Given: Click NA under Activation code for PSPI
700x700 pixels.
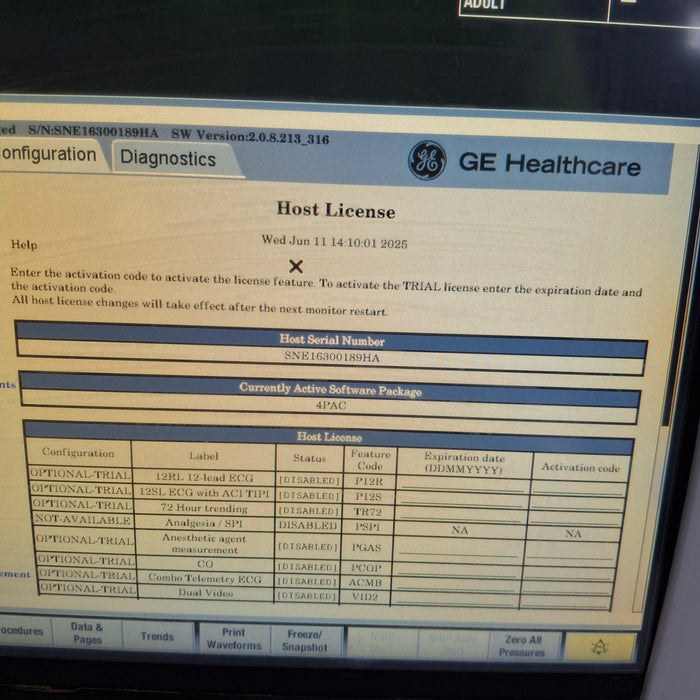Looking at the screenshot, I should pos(573,533).
